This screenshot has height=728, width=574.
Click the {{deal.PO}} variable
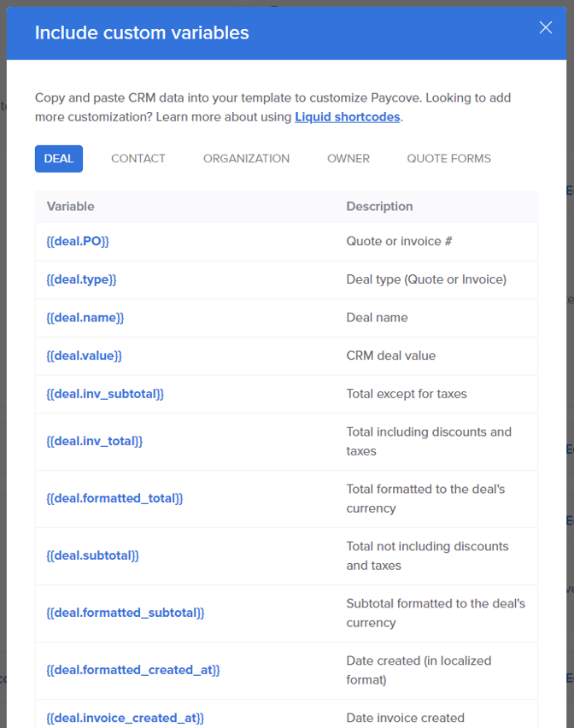[x=78, y=242]
